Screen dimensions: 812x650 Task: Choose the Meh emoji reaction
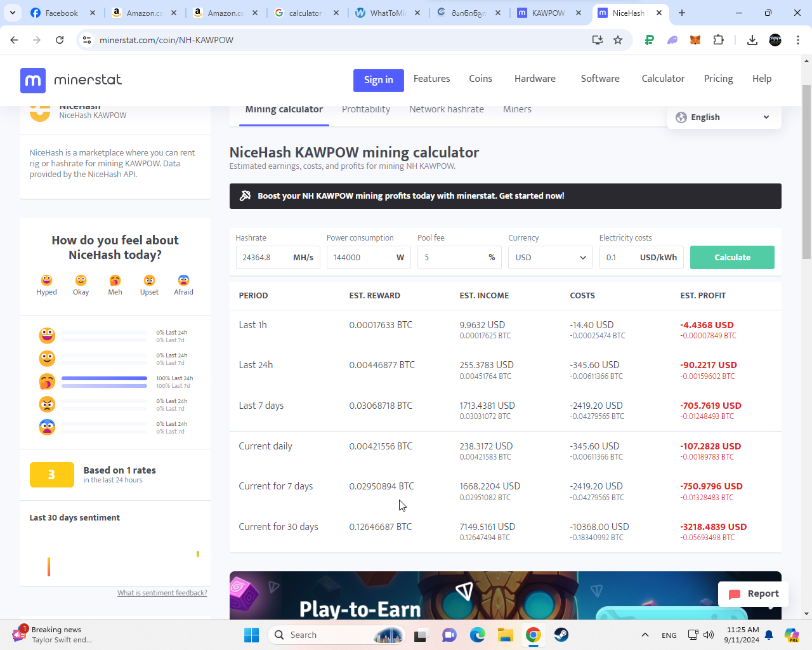pos(115,281)
